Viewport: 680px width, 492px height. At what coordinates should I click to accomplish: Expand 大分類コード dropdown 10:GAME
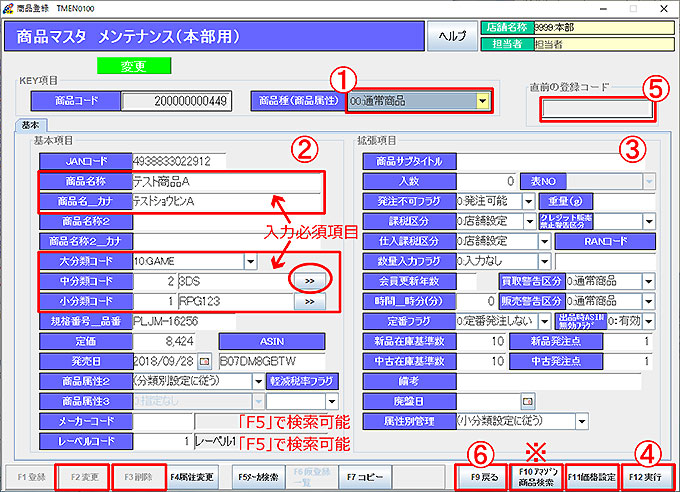point(250,261)
